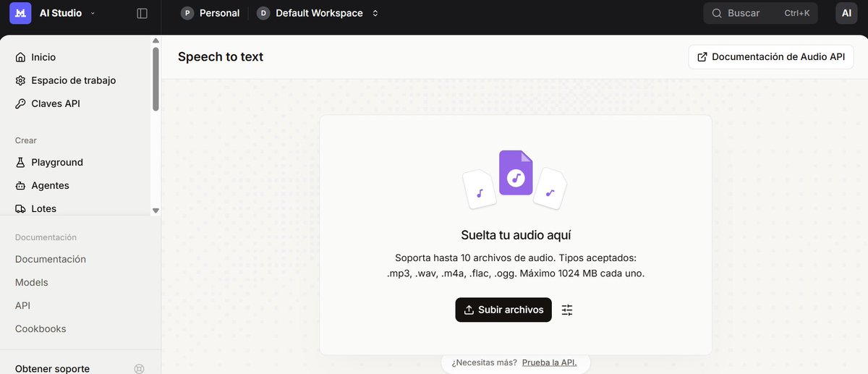Click the Prueba la API link

point(549,362)
